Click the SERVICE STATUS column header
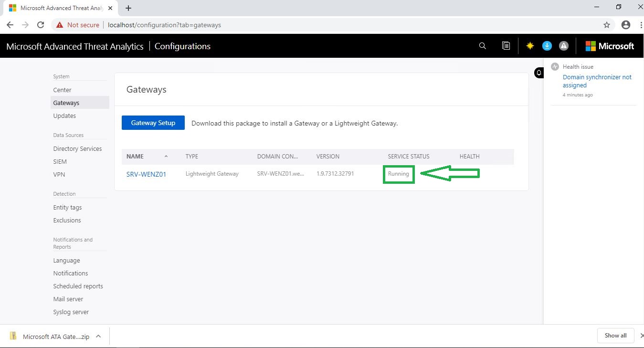The height and width of the screenshot is (348, 644). coord(409,157)
